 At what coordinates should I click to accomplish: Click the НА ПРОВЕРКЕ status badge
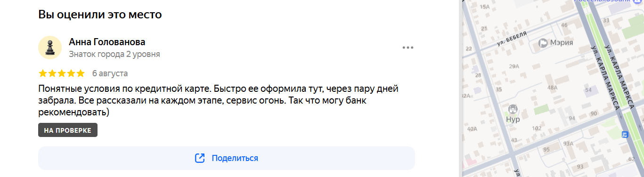coord(68,130)
